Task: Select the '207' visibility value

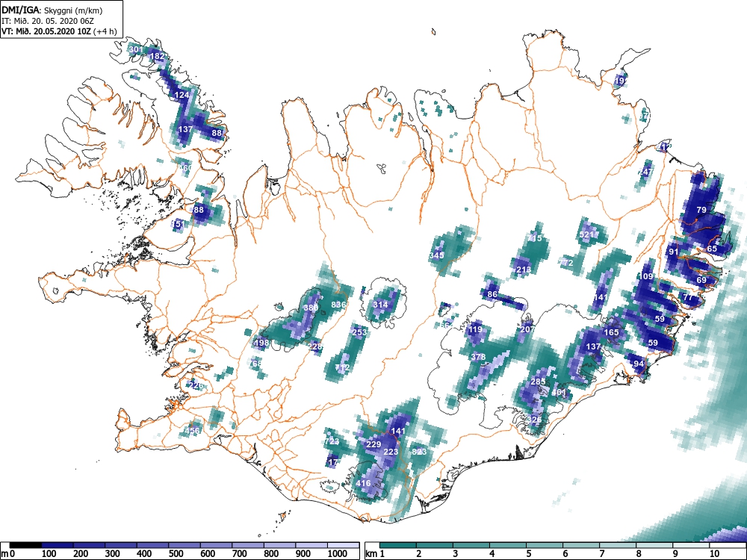Action: click(527, 329)
